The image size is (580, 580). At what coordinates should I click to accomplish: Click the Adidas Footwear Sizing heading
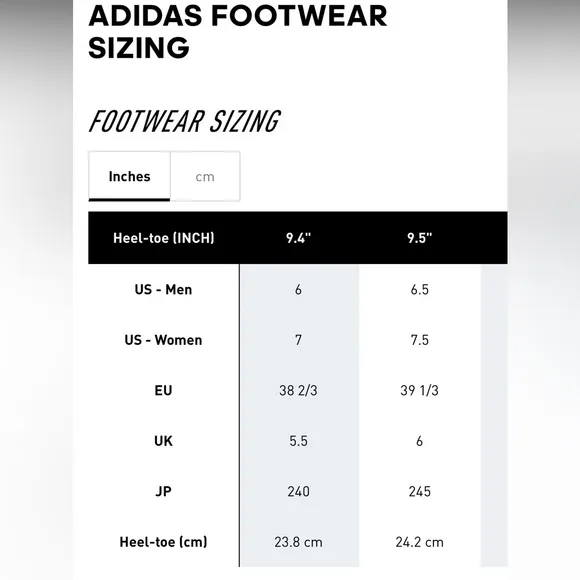click(237, 32)
